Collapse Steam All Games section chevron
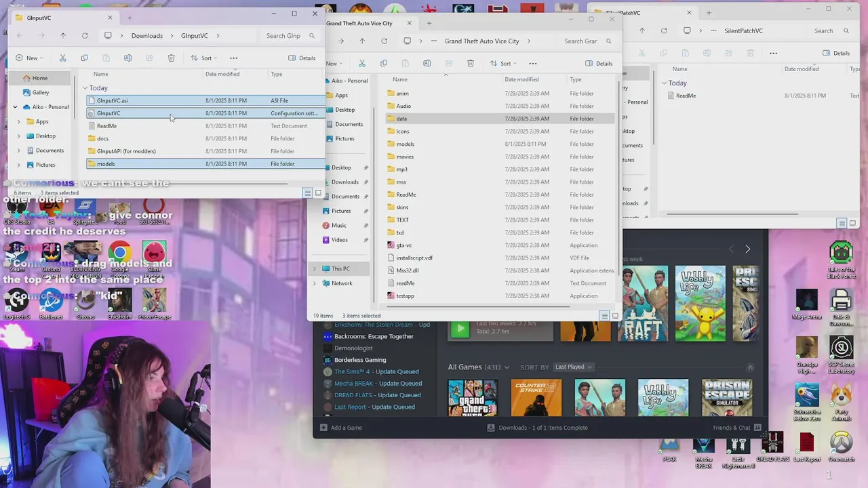 (x=750, y=367)
